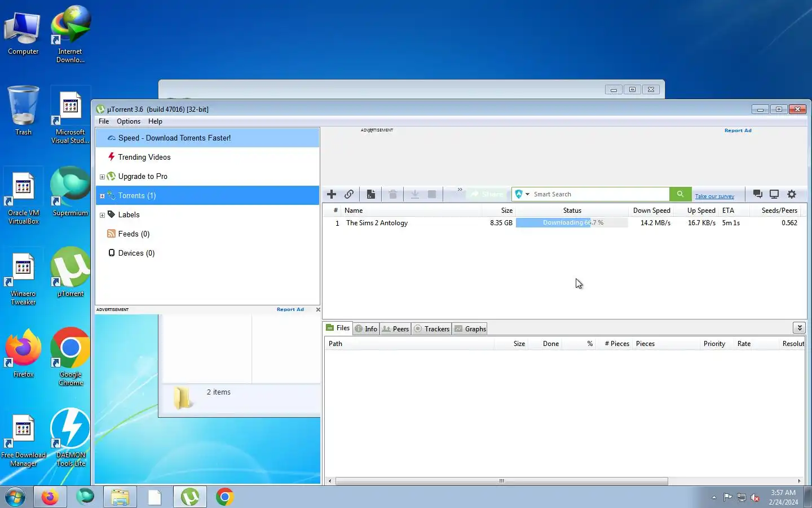
Task: Open the Help menu
Action: (x=155, y=121)
